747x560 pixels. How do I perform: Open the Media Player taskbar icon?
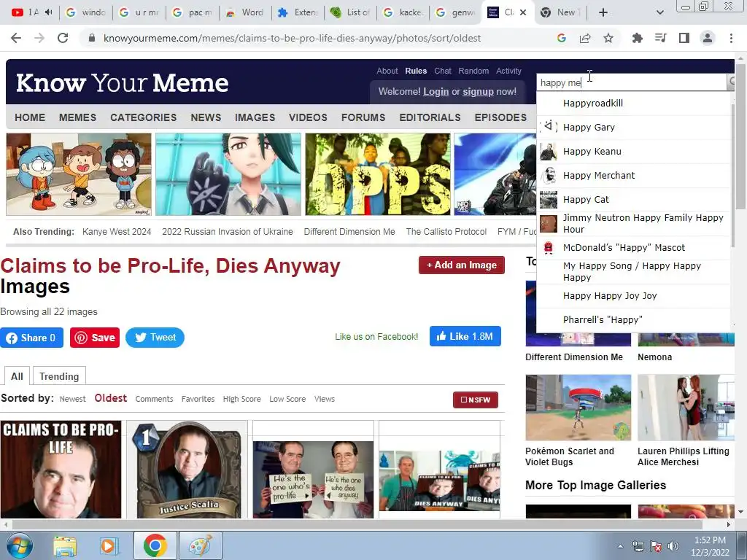(109, 545)
